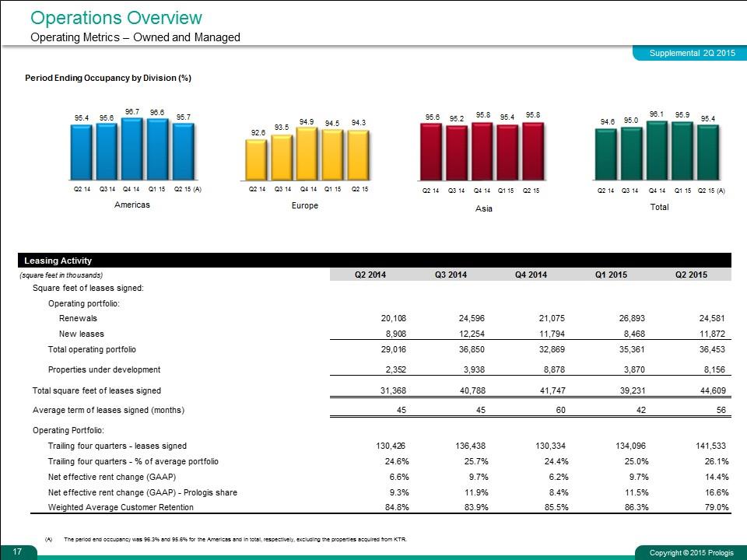Click total leases signed value 44,609

coord(712,390)
